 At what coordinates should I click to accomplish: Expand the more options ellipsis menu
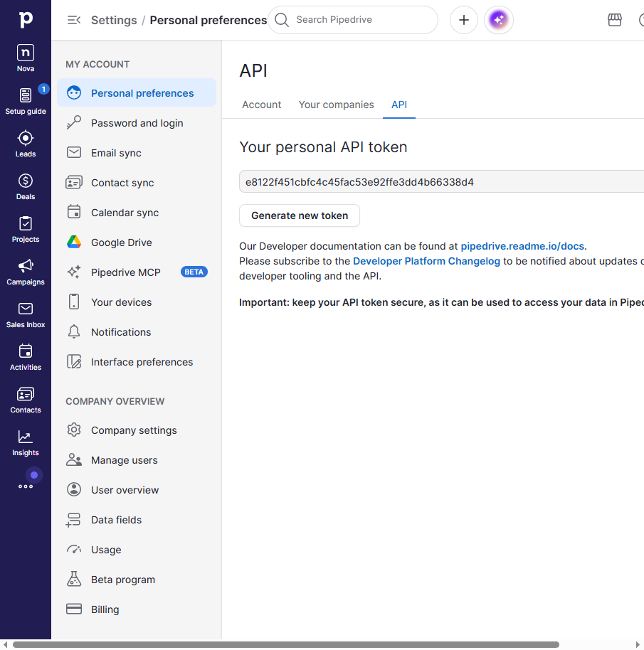click(x=26, y=486)
